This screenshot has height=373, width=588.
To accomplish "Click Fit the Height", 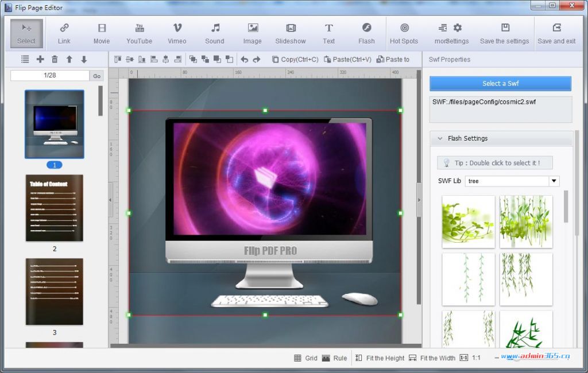I will pyautogui.click(x=380, y=358).
